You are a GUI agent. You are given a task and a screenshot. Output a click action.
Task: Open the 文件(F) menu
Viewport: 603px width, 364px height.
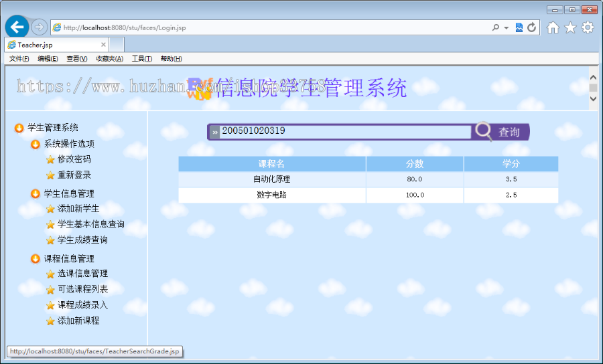(19, 59)
